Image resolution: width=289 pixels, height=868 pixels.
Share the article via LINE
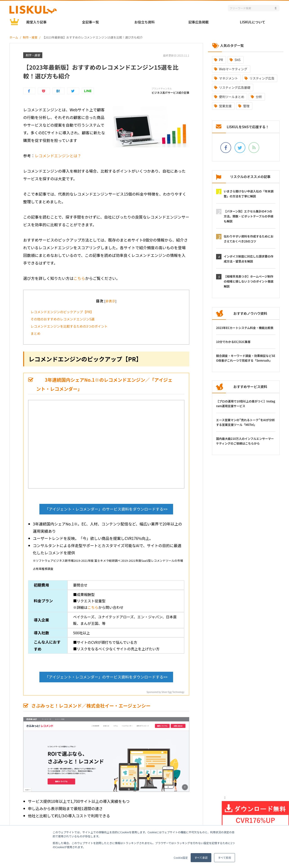pyautogui.click(x=88, y=91)
